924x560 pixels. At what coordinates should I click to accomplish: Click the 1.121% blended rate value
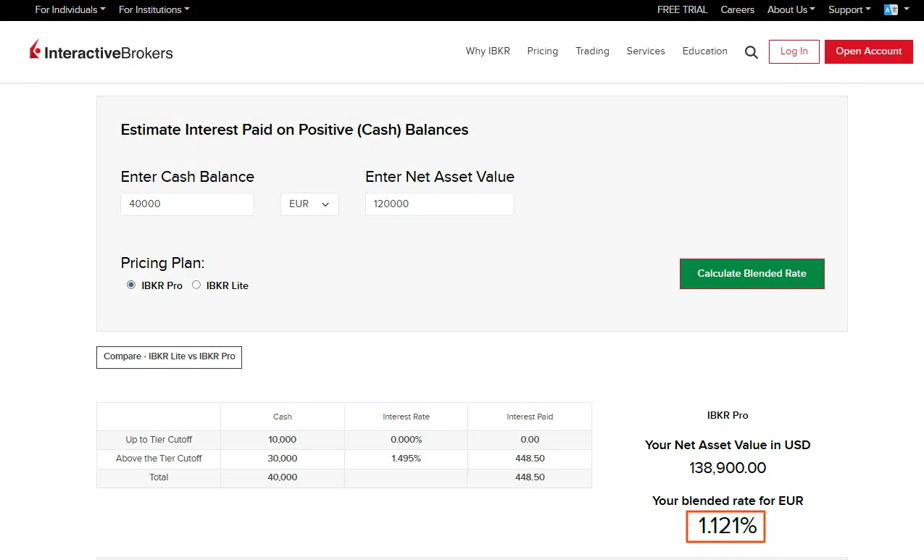[726, 527]
